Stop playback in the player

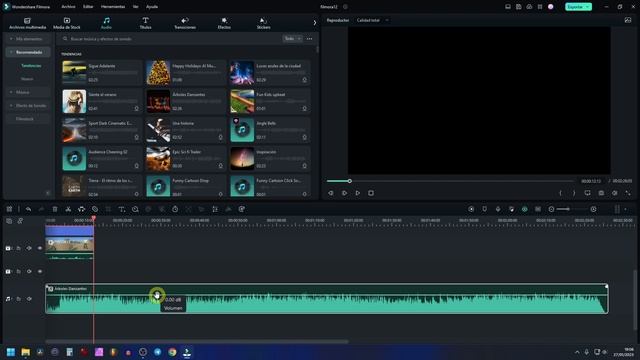[371, 193]
